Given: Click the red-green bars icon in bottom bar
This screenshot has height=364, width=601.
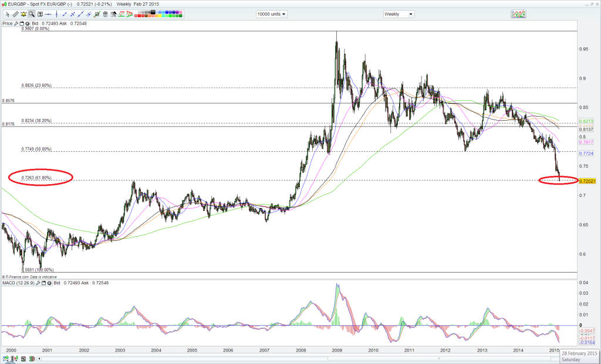Looking at the screenshot, I should click(x=32, y=359).
